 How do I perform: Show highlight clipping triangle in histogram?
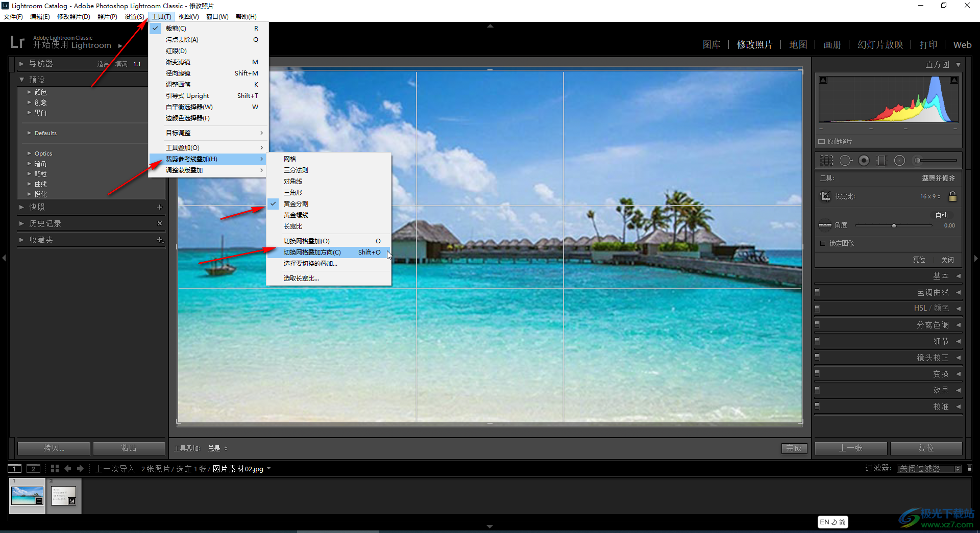pyautogui.click(x=954, y=80)
